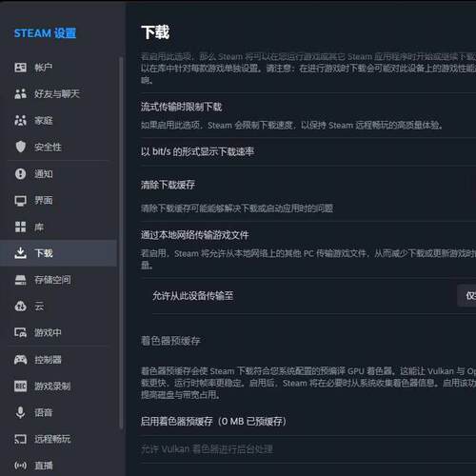Image resolution: width=476 pixels, height=476 pixels.
Task: Click the 云 cloud icon
Action: pyautogui.click(x=20, y=307)
